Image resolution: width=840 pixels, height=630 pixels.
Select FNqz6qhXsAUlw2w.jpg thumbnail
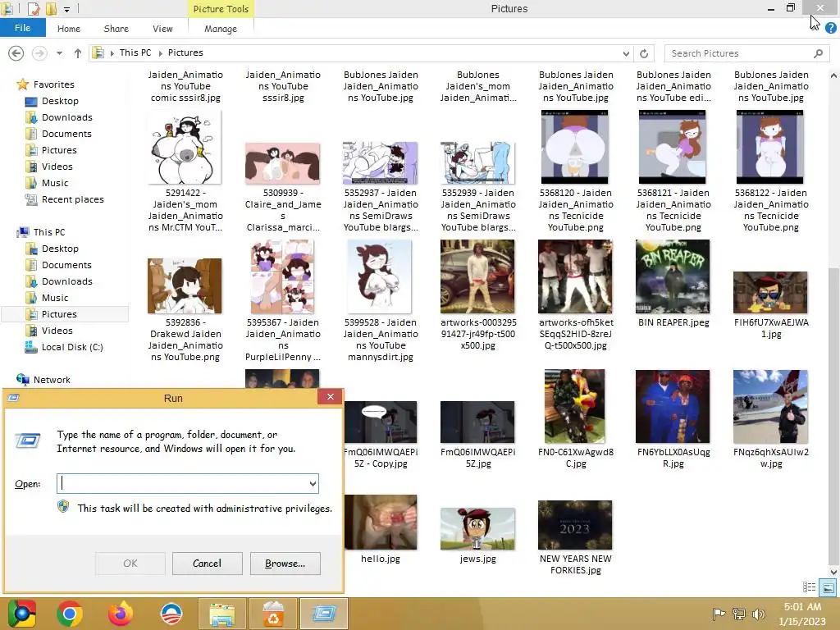tap(770, 407)
